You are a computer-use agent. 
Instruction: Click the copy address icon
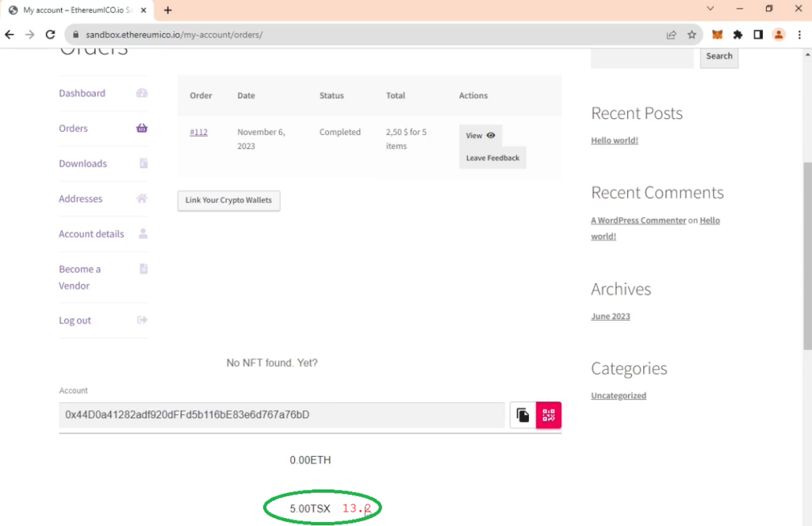coord(523,415)
